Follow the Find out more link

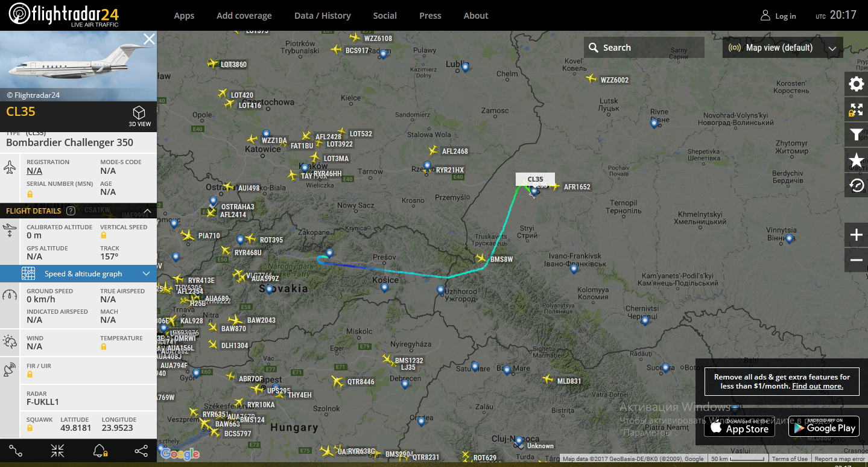(x=817, y=386)
